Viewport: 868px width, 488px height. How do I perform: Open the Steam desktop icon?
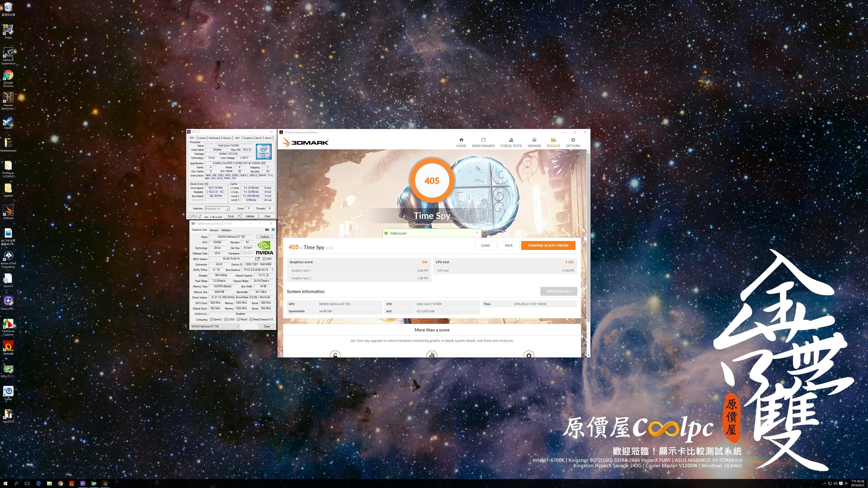coord(8,122)
